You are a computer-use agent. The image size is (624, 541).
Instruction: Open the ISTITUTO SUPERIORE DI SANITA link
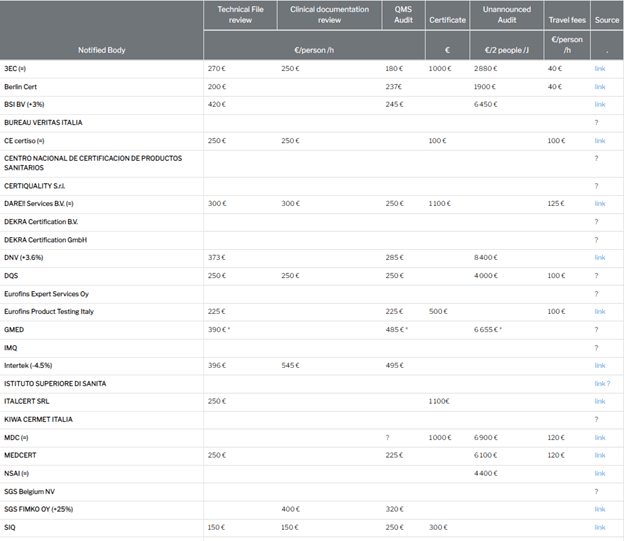[x=598, y=383]
